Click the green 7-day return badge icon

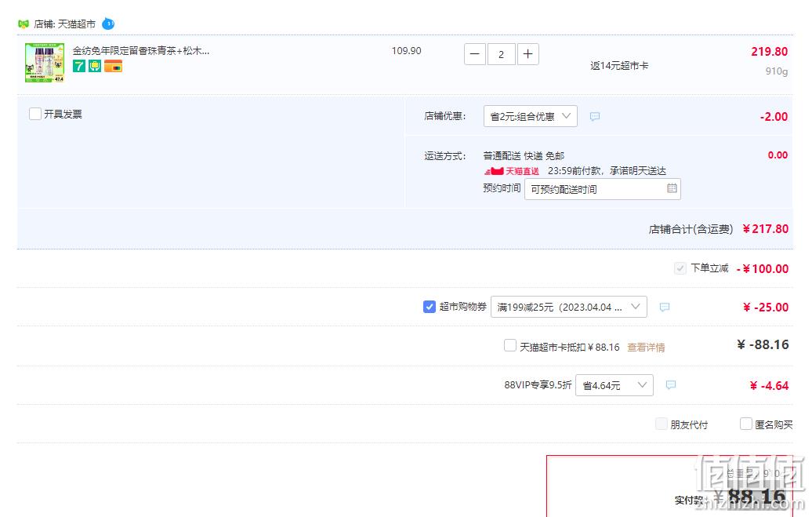(x=78, y=66)
